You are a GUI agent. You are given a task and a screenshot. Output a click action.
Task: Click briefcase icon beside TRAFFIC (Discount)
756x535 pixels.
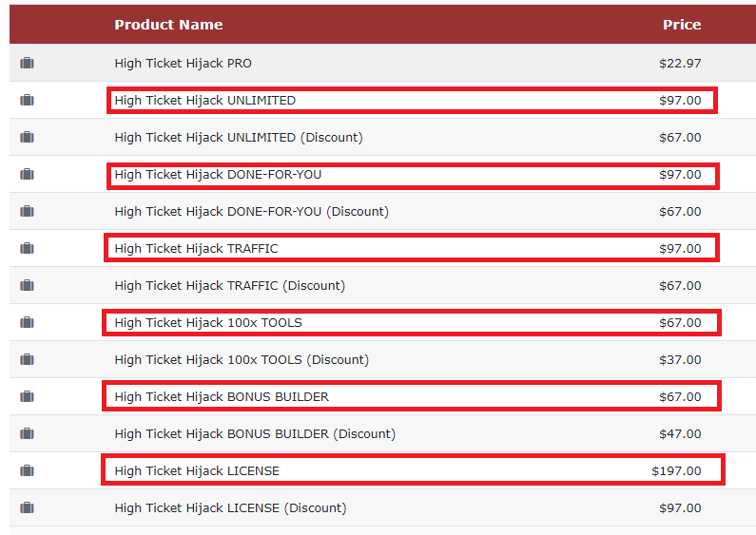(x=27, y=285)
